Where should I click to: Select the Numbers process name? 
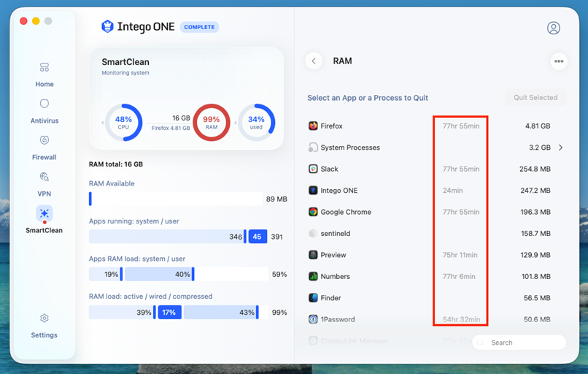336,276
